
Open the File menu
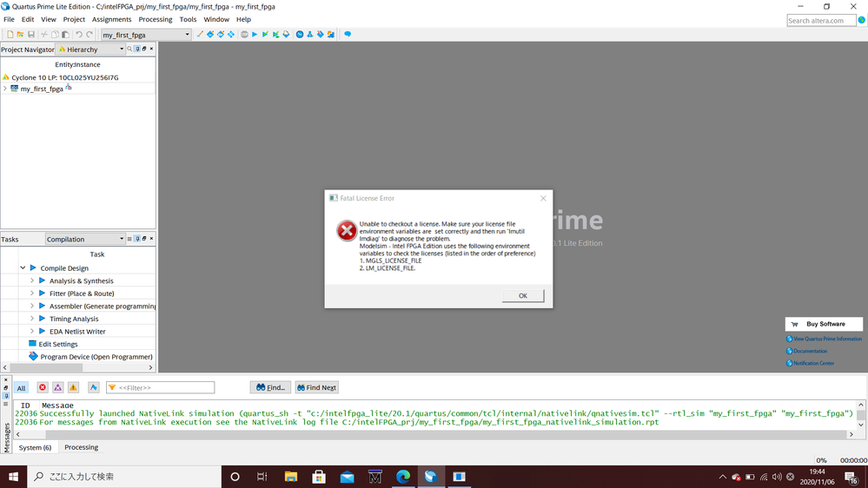tap(9, 19)
